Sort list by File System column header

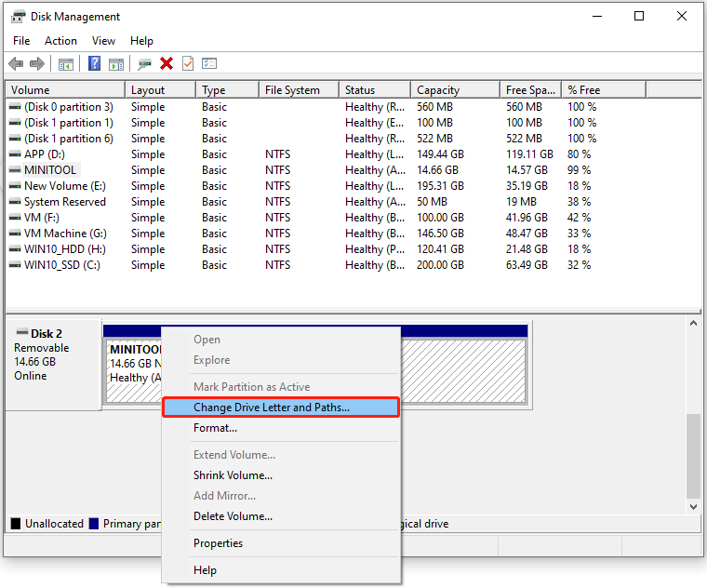[292, 90]
